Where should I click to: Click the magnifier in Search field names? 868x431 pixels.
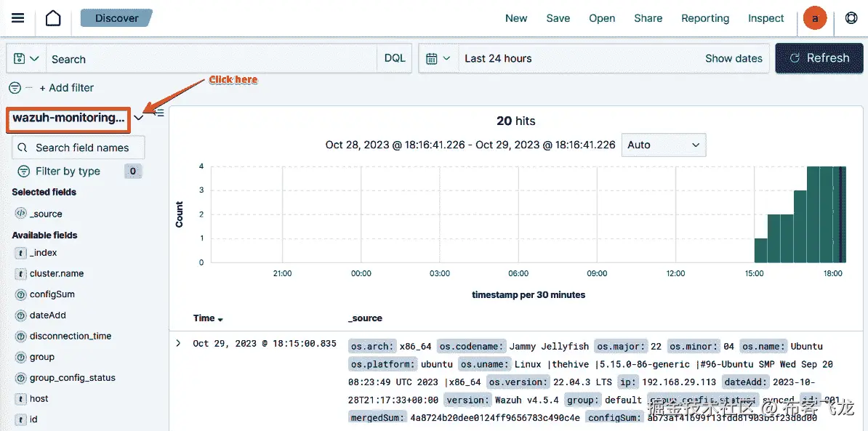(x=23, y=148)
